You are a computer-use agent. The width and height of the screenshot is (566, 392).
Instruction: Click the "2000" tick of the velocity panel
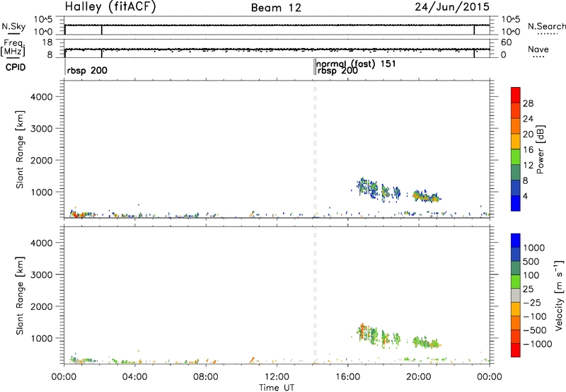click(x=41, y=306)
